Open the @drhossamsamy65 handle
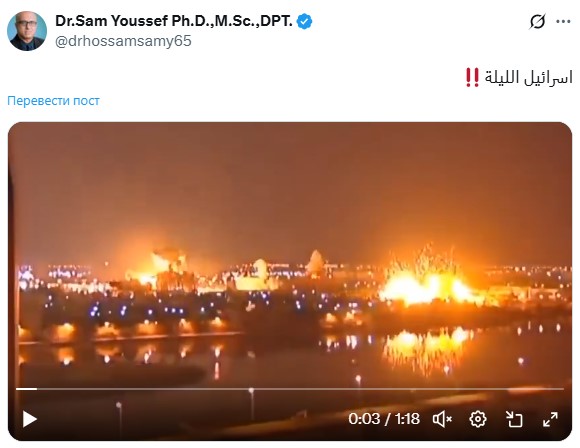The width and height of the screenshot is (580, 448). [123, 41]
